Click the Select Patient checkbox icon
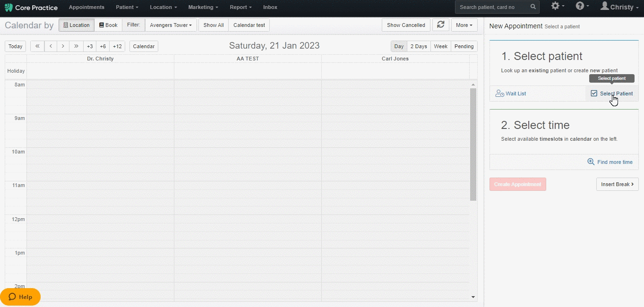644x307 pixels. click(x=594, y=94)
